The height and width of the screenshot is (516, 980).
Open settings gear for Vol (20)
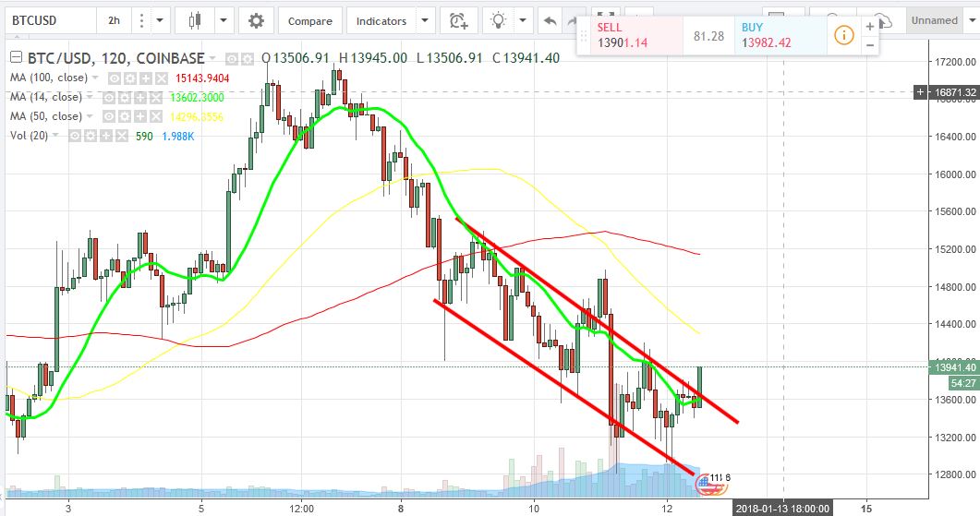[91, 137]
